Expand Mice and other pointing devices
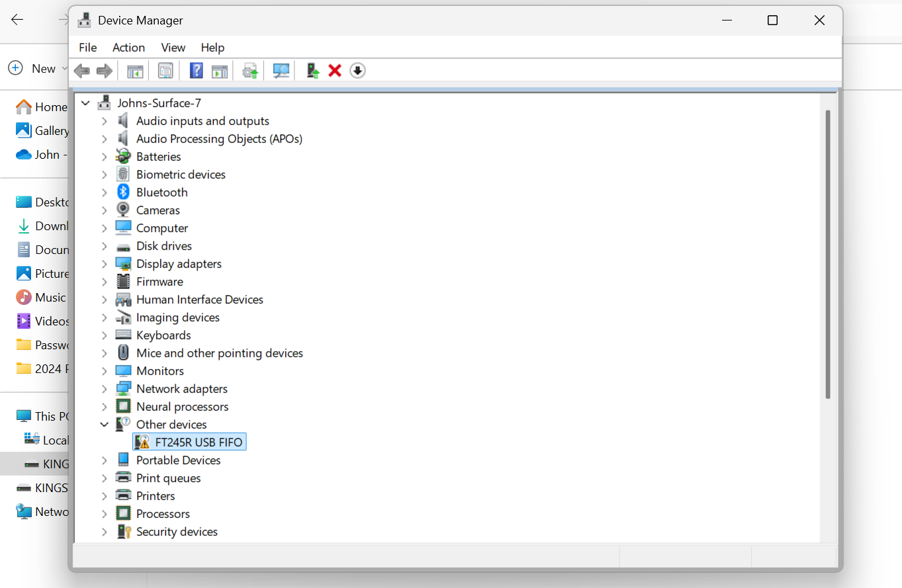902x588 pixels. [104, 353]
